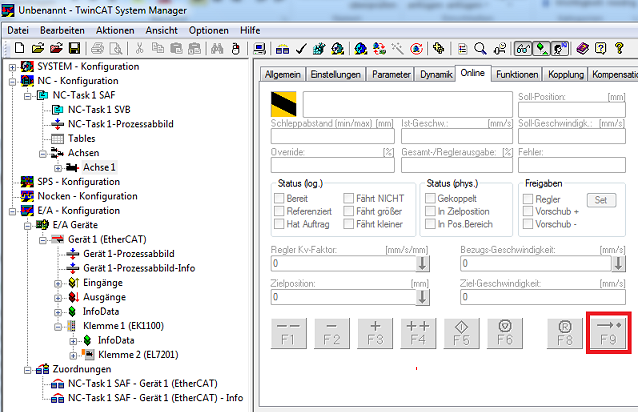The image size is (638, 412).
Task: Toggle the glasses icon in the toolbar
Action: click(523, 49)
